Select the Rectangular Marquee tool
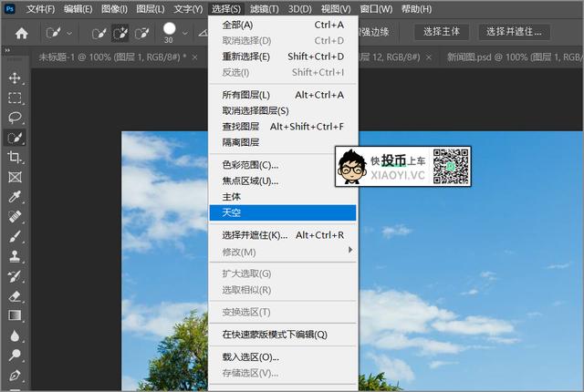 (15, 98)
